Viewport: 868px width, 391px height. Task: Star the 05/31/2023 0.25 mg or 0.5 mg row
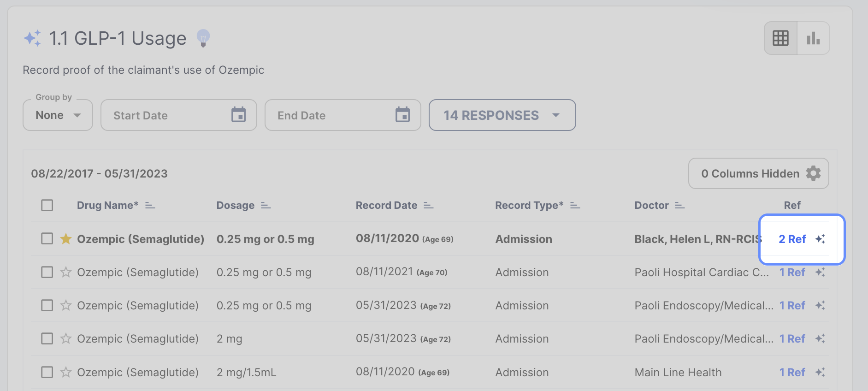tap(66, 305)
